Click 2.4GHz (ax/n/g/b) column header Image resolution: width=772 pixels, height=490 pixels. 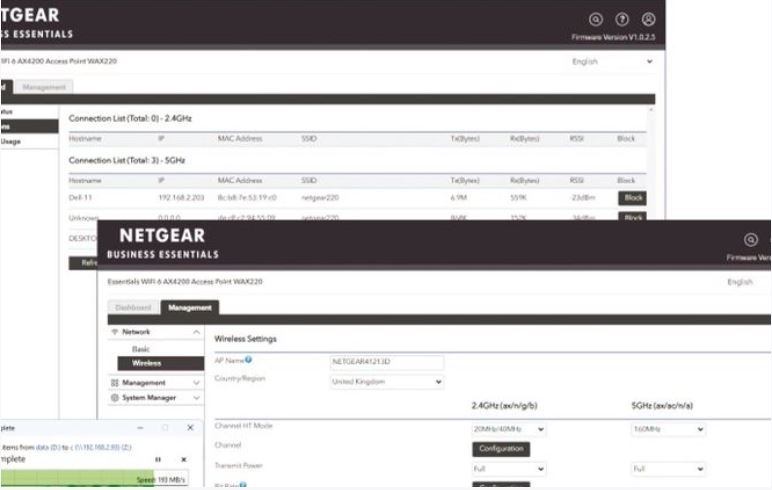click(x=504, y=406)
